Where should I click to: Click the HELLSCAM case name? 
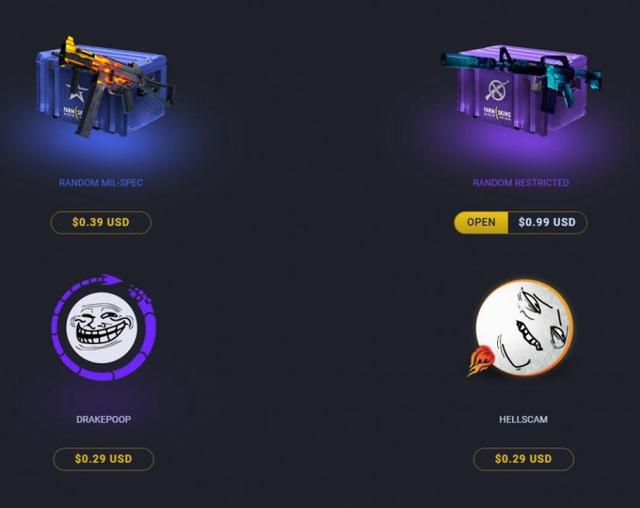coord(523,419)
